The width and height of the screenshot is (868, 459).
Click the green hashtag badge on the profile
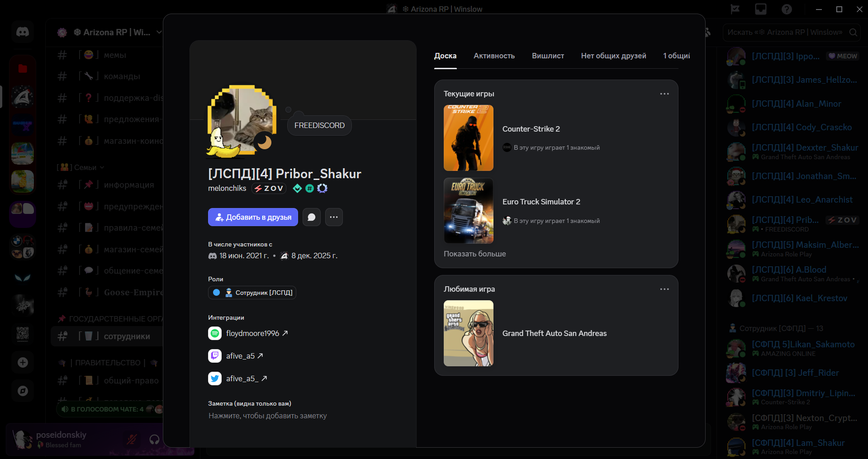[309, 188]
